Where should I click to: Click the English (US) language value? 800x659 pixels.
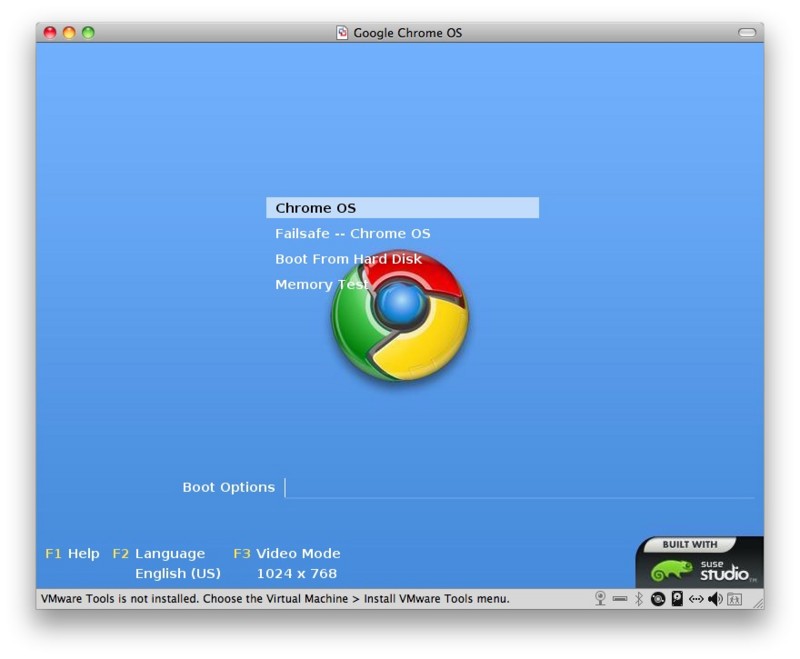(178, 573)
